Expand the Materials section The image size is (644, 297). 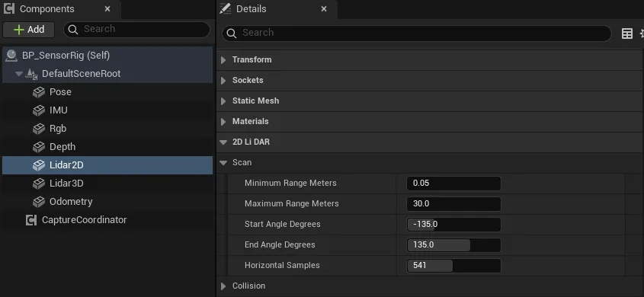coord(223,121)
